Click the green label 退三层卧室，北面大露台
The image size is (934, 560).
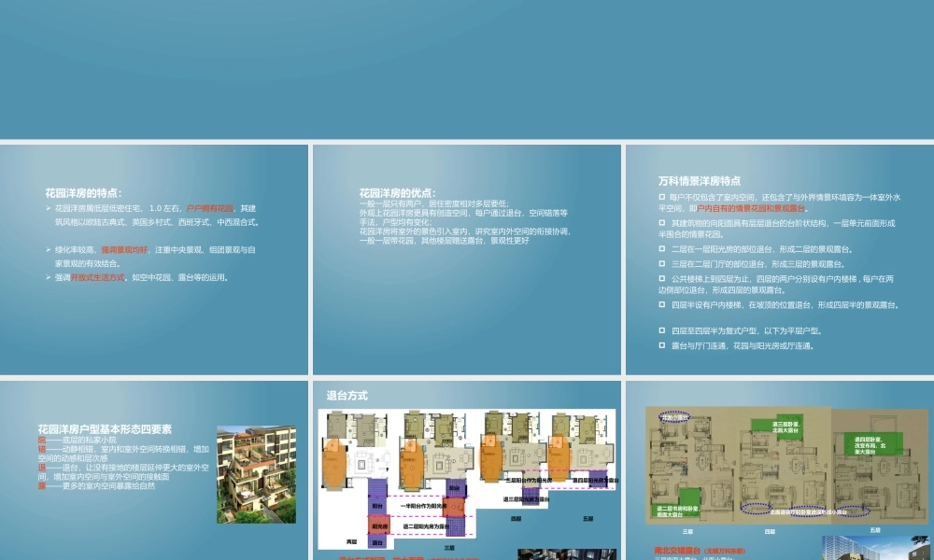pyautogui.click(x=785, y=427)
